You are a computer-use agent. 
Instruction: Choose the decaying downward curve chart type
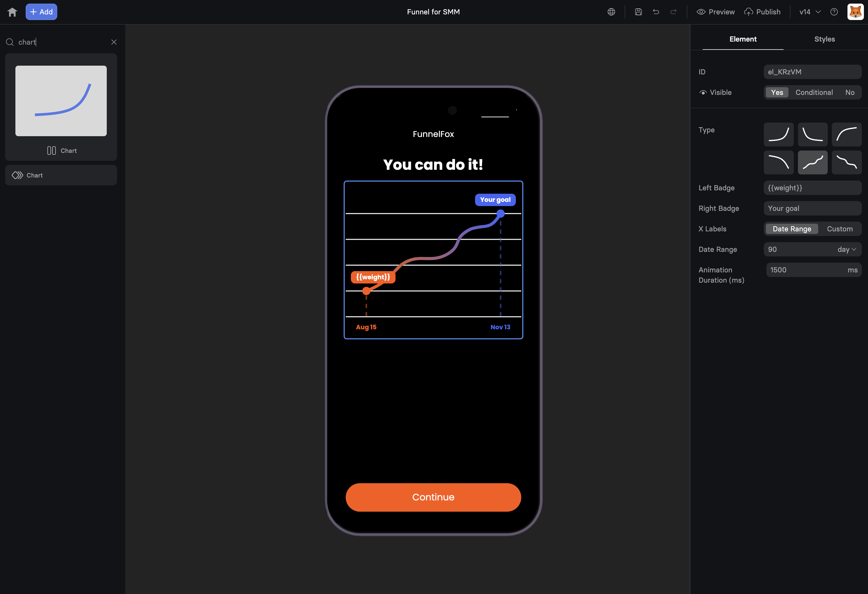[812, 134]
